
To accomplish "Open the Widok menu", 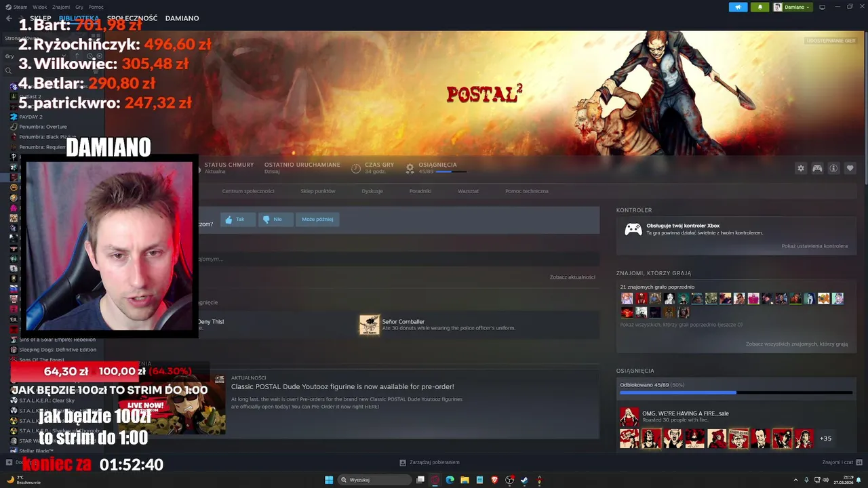I will click(39, 7).
